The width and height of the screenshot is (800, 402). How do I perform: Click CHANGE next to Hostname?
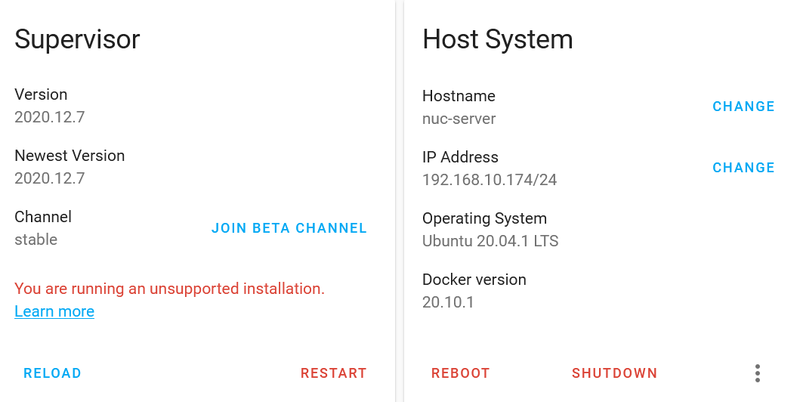(x=743, y=106)
